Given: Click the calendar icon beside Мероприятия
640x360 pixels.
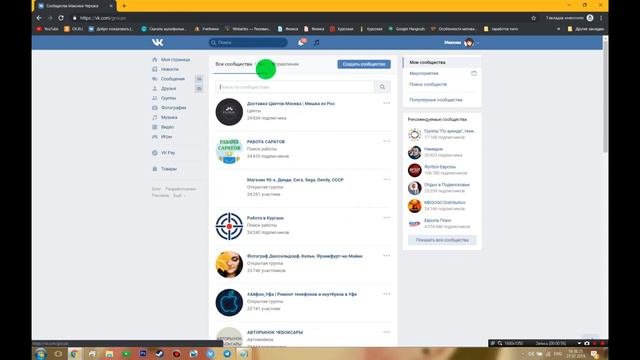Looking at the screenshot, I should [x=474, y=73].
